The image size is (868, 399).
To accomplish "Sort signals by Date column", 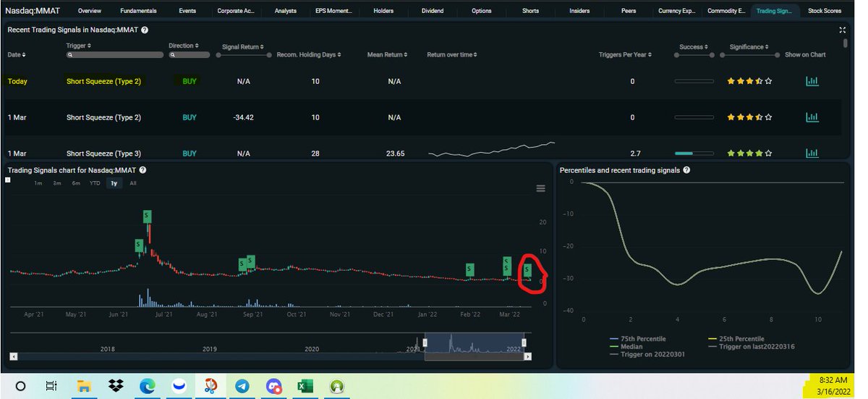I will pos(17,54).
